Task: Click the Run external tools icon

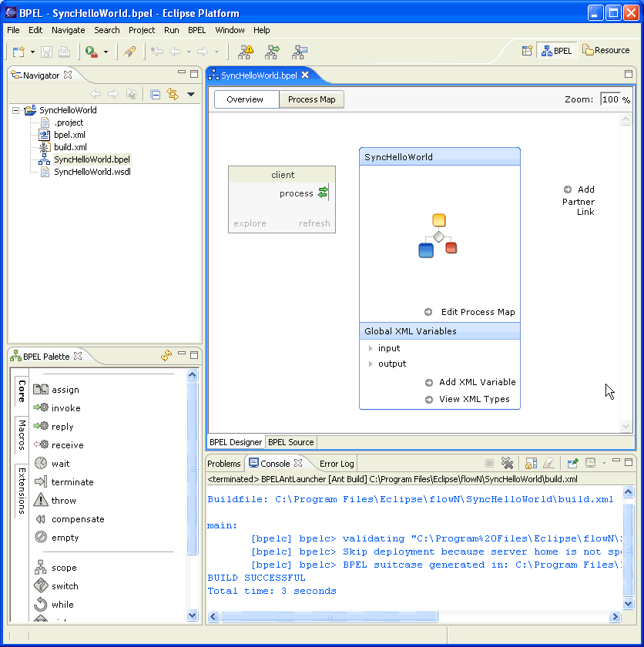Action: pos(91,52)
